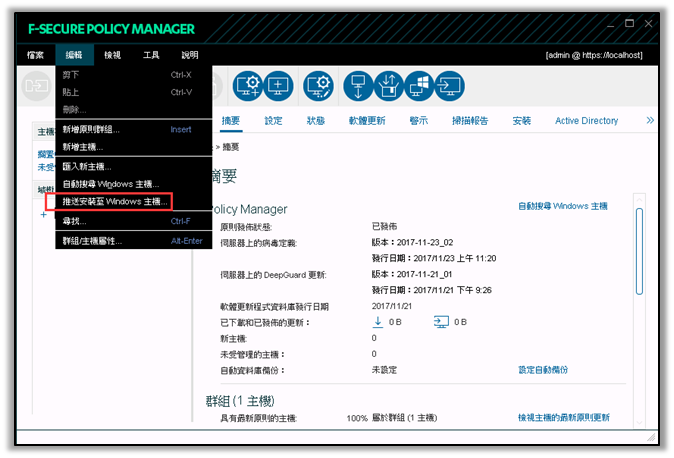674x458 pixels.
Task: Open the 工具 menu
Action: click(x=151, y=55)
